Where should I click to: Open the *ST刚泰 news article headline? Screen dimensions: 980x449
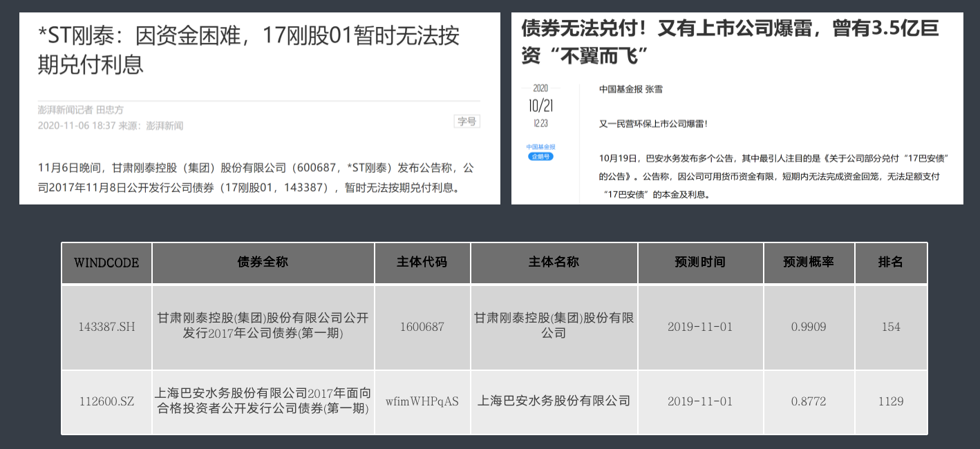249,50
